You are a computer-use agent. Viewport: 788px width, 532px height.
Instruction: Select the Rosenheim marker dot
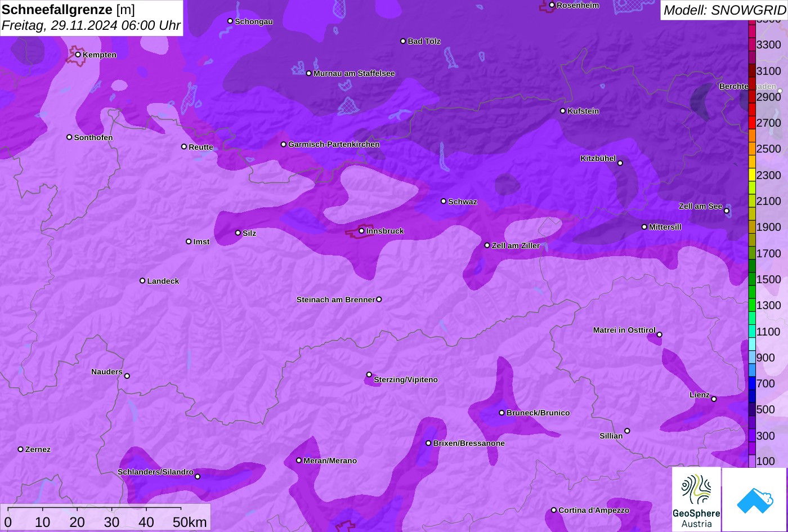(552, 5)
